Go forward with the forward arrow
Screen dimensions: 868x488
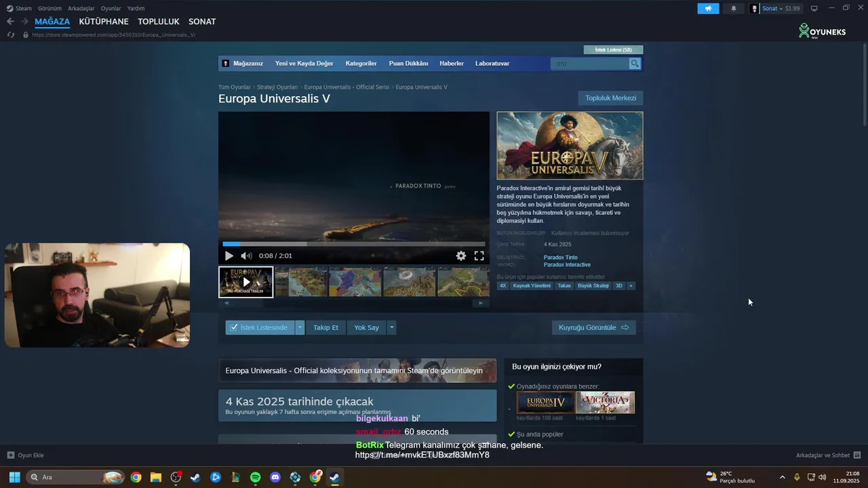(24, 22)
